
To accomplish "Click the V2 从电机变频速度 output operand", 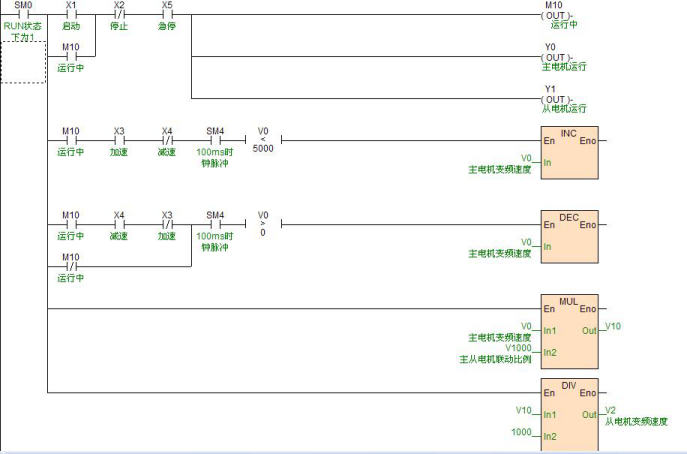I will [611, 411].
